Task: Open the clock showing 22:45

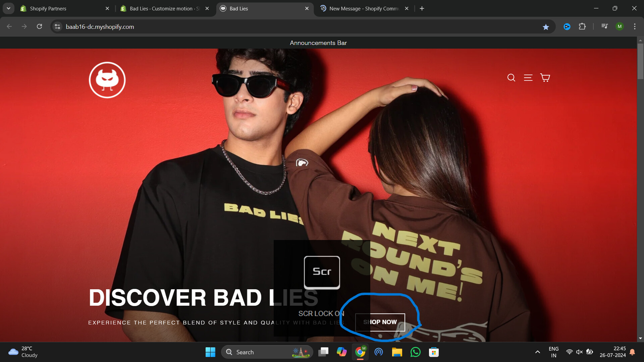Action: pyautogui.click(x=613, y=352)
